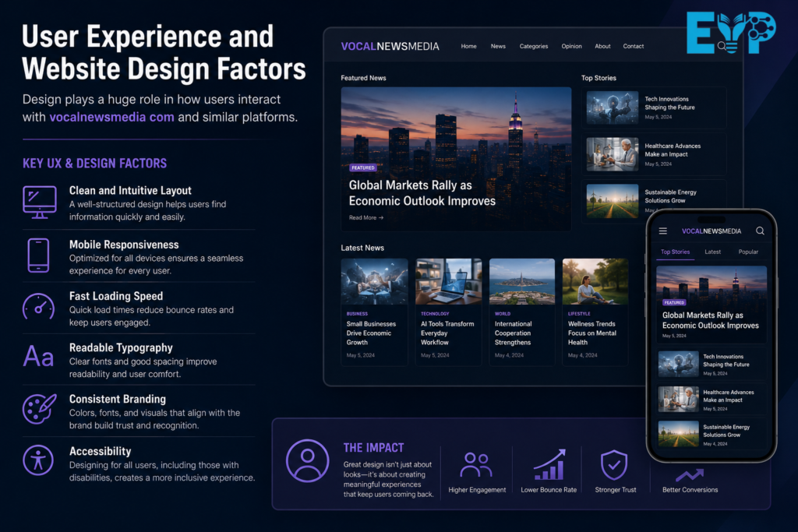798x532 pixels.
Task: Click the VOCALNEWSMEDIA logo on the phone header
Action: (711, 231)
